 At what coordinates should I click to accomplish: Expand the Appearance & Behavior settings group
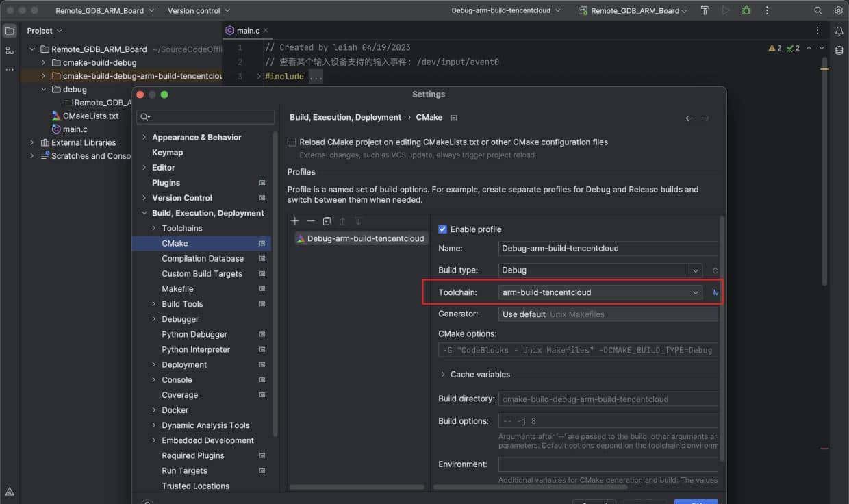[x=144, y=138]
